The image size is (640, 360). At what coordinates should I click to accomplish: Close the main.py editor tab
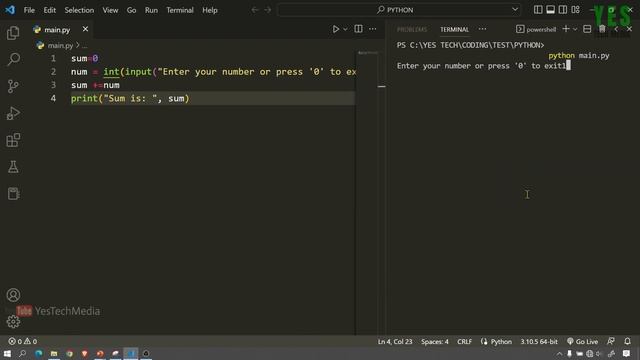pyautogui.click(x=85, y=29)
